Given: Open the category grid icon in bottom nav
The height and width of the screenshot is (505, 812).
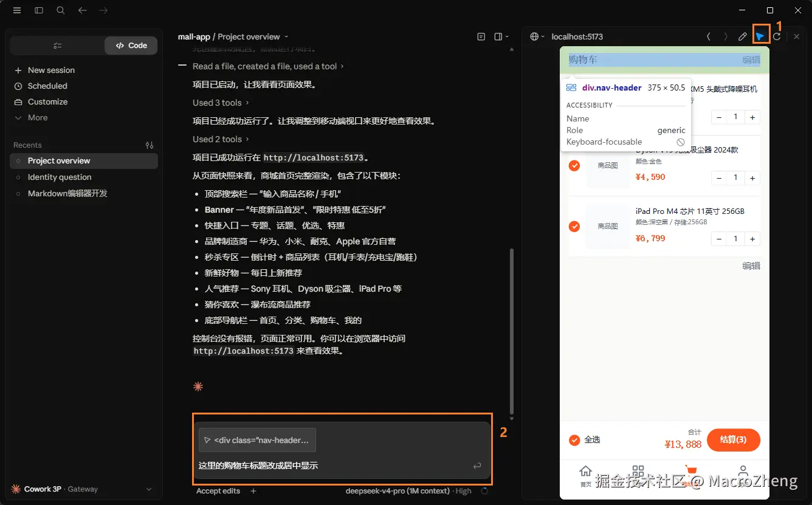Looking at the screenshot, I should tap(638, 472).
